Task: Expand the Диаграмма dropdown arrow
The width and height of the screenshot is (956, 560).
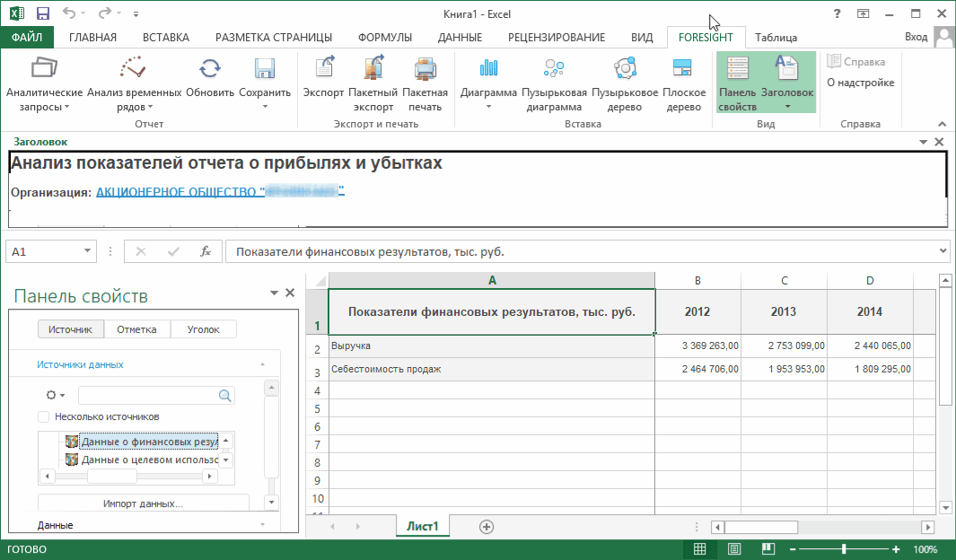Action: pyautogui.click(x=489, y=107)
